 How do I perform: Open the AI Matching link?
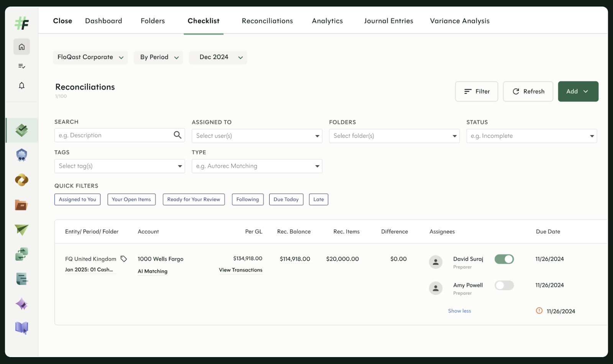(152, 271)
